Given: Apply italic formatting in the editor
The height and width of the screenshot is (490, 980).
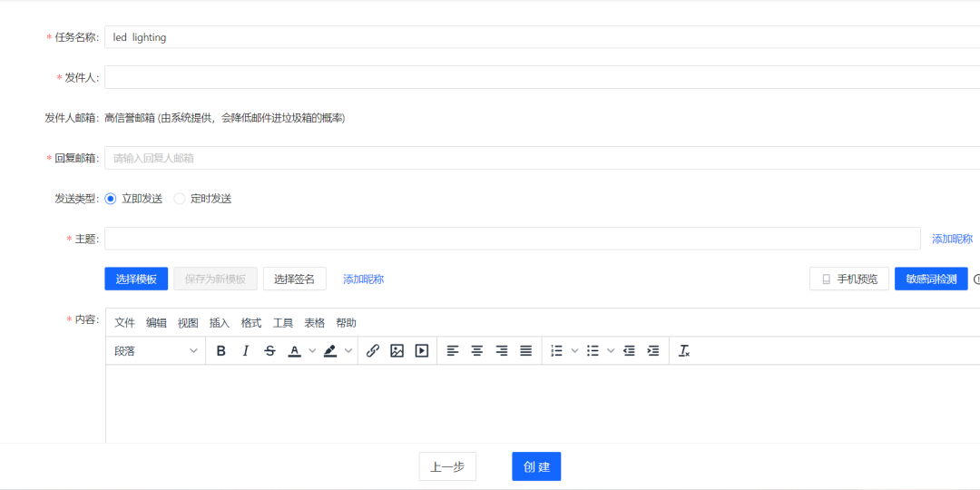Looking at the screenshot, I should [x=245, y=351].
